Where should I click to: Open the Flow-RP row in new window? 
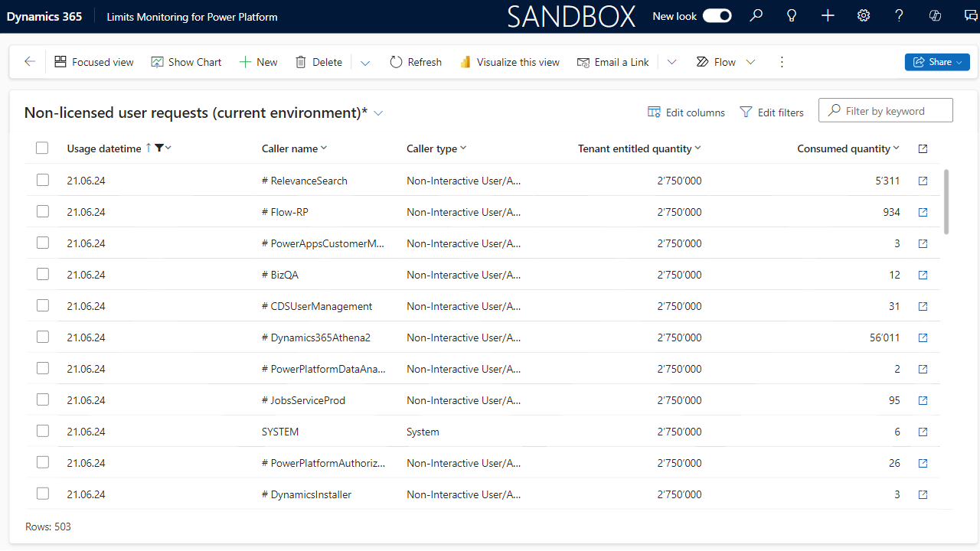923,212
